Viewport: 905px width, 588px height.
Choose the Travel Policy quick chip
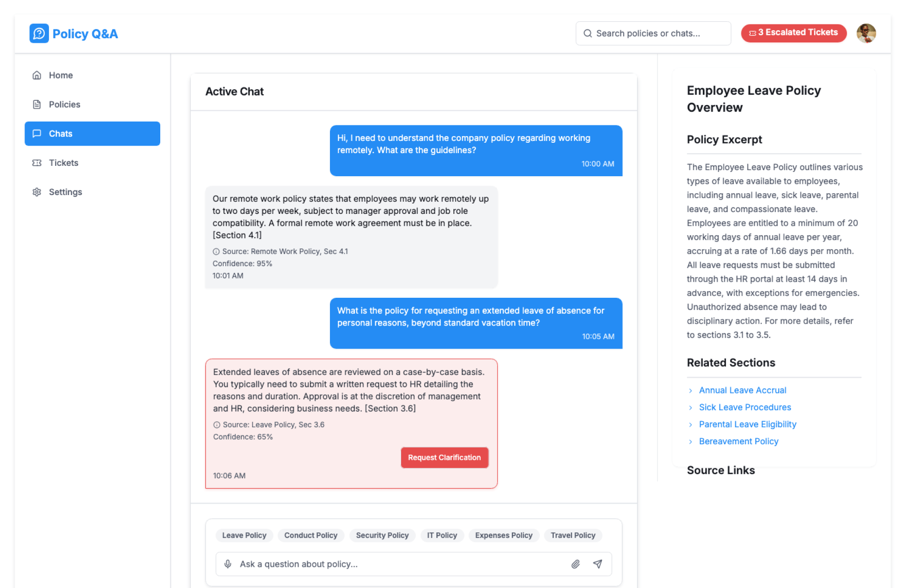tap(573, 535)
